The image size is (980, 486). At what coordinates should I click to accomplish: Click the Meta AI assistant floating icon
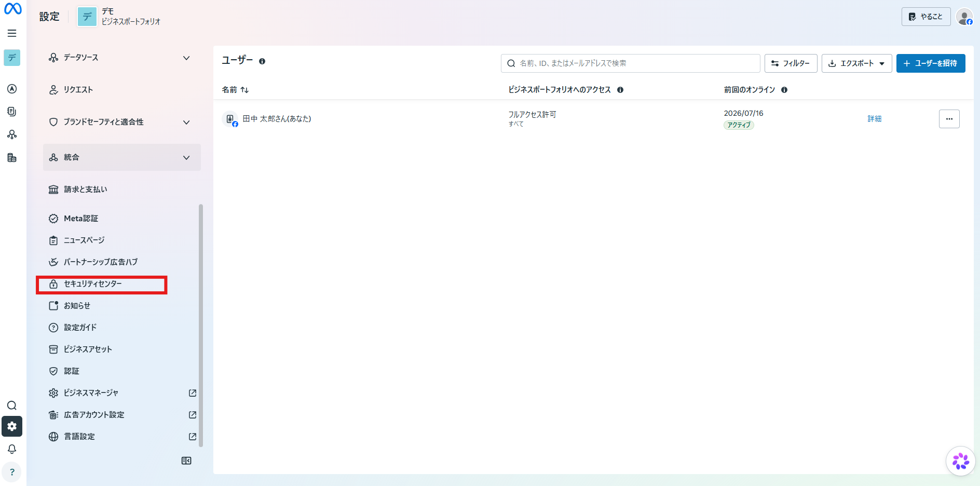pyautogui.click(x=960, y=461)
